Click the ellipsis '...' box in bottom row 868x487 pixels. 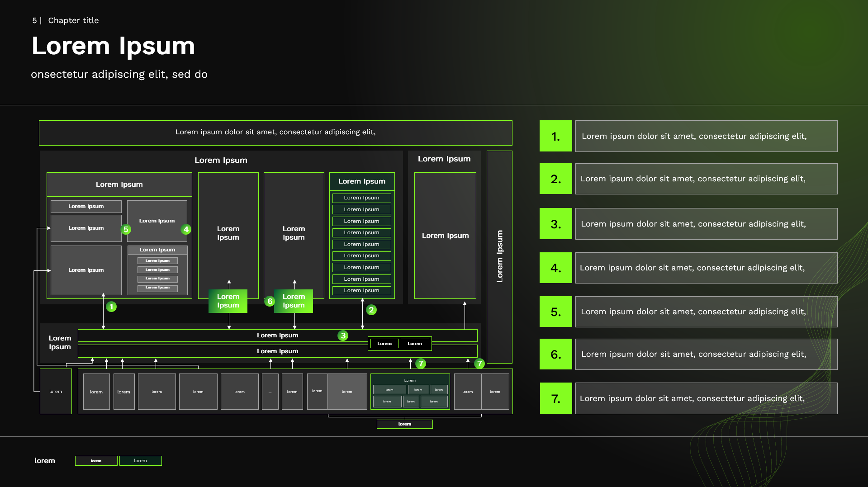coord(270,392)
